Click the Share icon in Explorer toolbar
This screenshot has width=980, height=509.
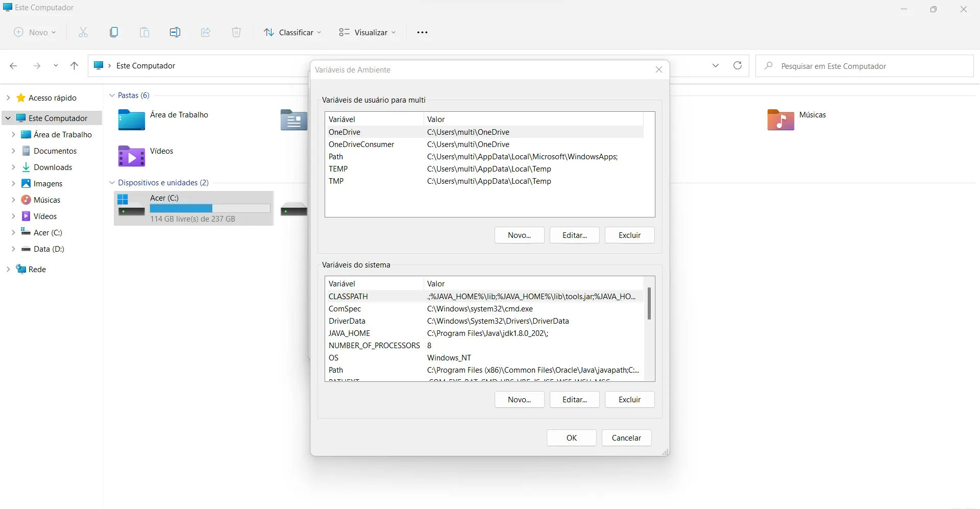tap(206, 32)
